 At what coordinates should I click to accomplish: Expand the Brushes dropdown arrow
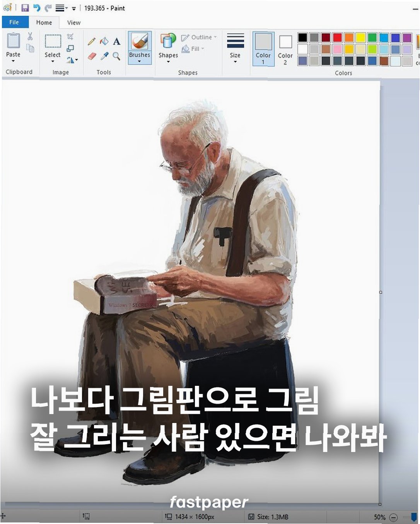tap(139, 62)
